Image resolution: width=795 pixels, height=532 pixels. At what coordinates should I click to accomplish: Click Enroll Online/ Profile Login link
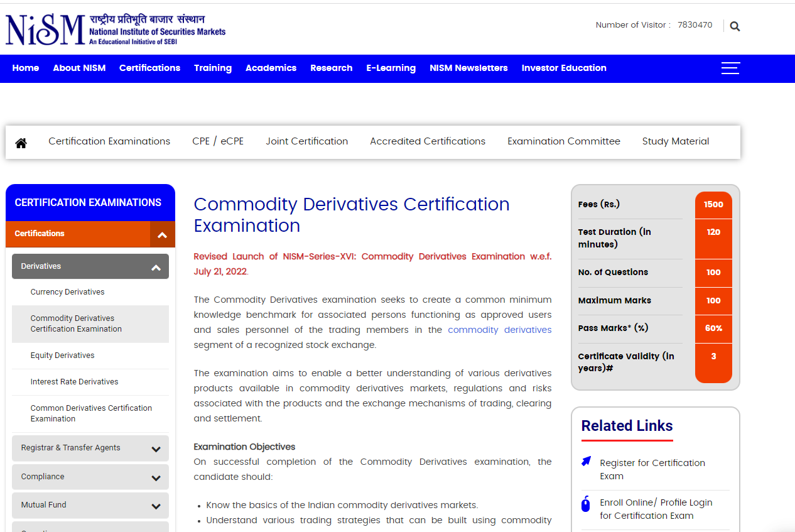tap(656, 509)
